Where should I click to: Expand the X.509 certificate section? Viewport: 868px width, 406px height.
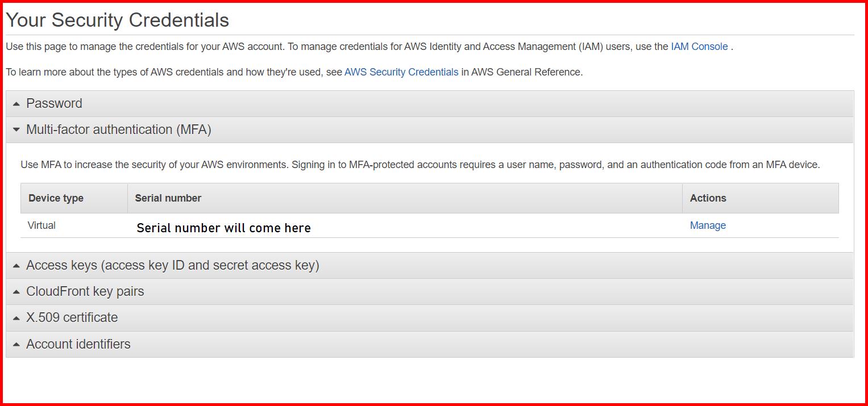point(72,317)
